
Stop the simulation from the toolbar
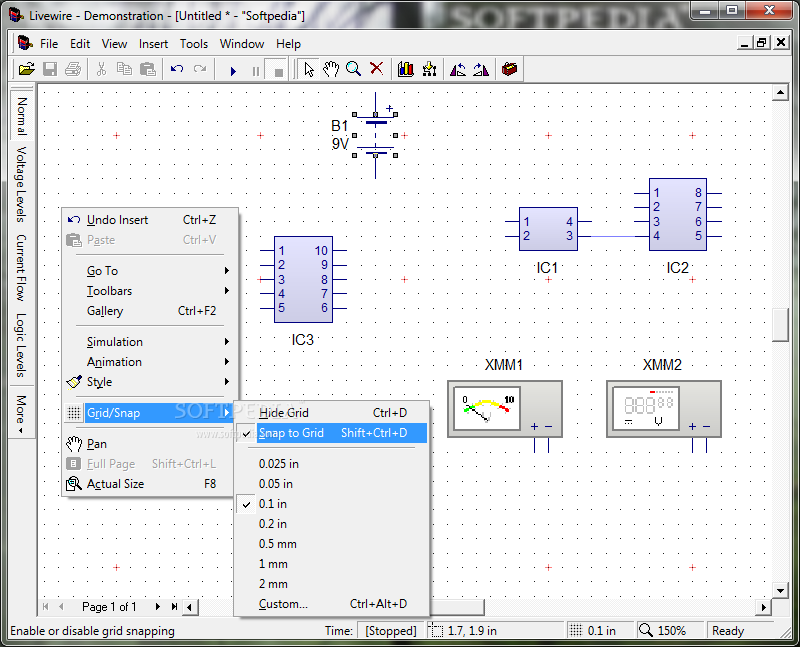tap(279, 71)
